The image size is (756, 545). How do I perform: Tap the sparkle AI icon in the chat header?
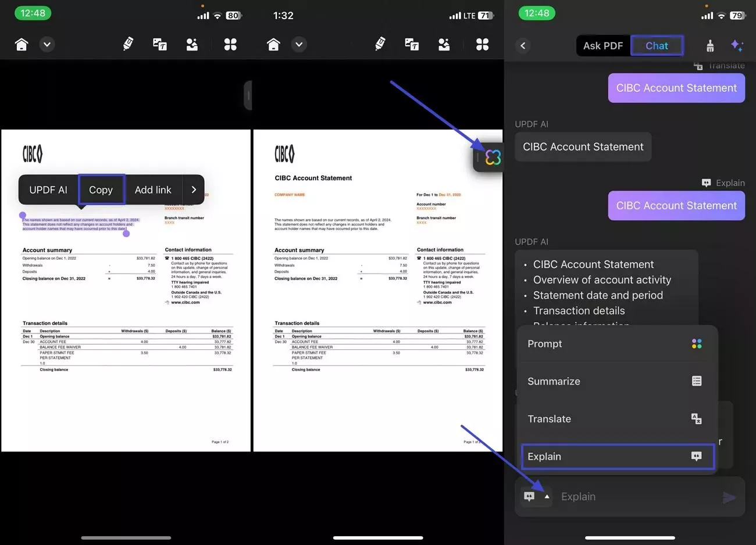737,45
